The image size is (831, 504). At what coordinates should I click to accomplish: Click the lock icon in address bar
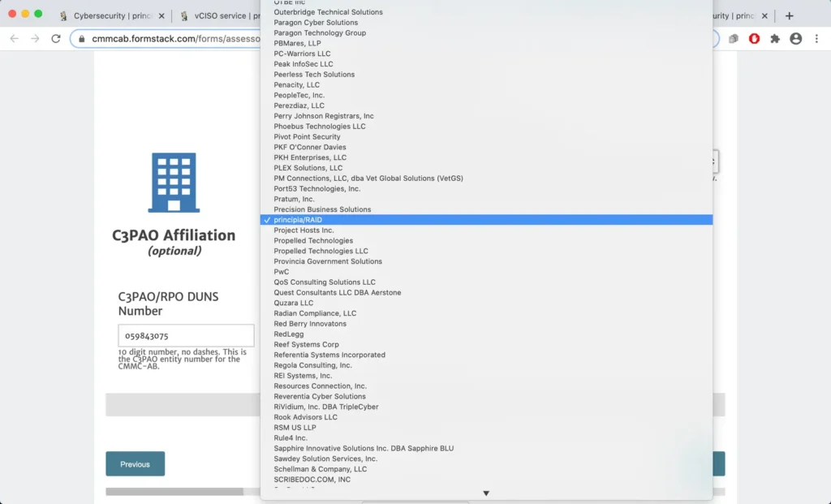pos(81,39)
